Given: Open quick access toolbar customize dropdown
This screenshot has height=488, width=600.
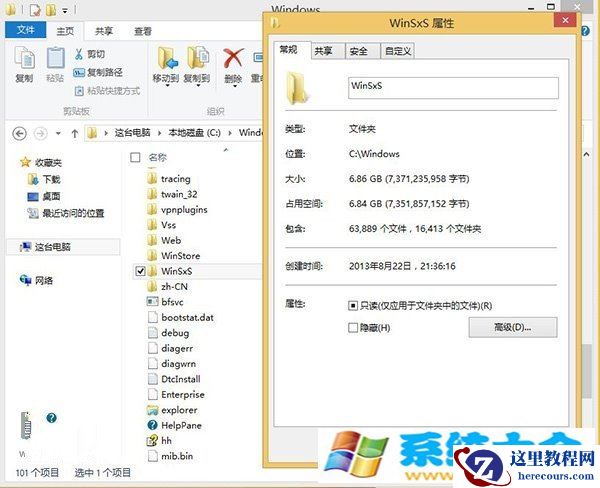Looking at the screenshot, I should [x=65, y=11].
